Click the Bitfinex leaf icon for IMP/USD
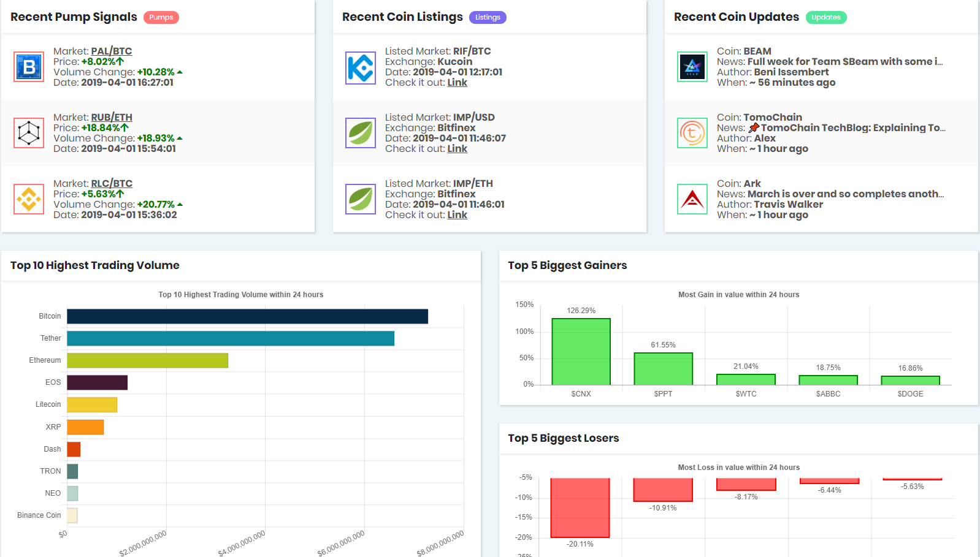The image size is (980, 557). coord(361,133)
